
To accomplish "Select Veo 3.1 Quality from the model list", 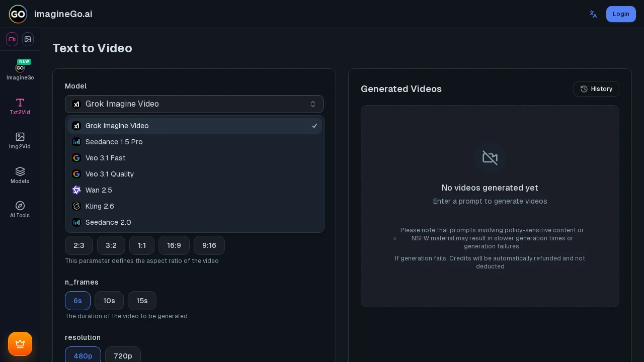I will tap(110, 174).
